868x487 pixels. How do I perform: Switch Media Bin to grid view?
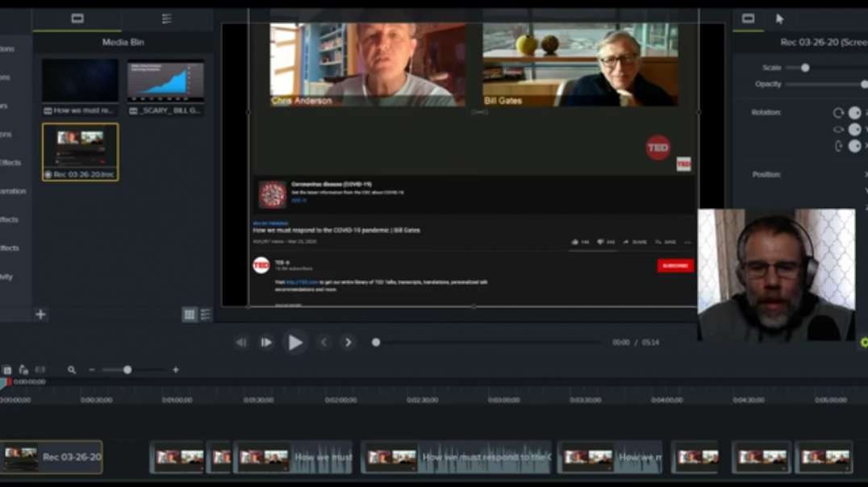190,314
